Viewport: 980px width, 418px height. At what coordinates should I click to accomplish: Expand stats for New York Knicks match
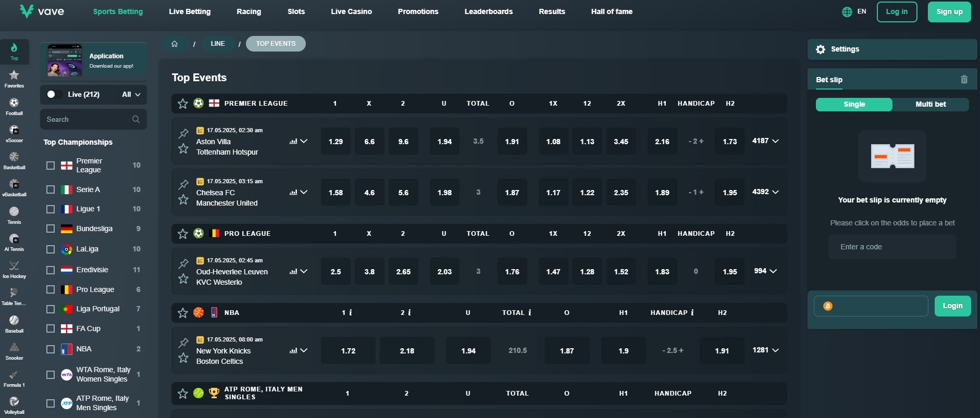pos(299,350)
